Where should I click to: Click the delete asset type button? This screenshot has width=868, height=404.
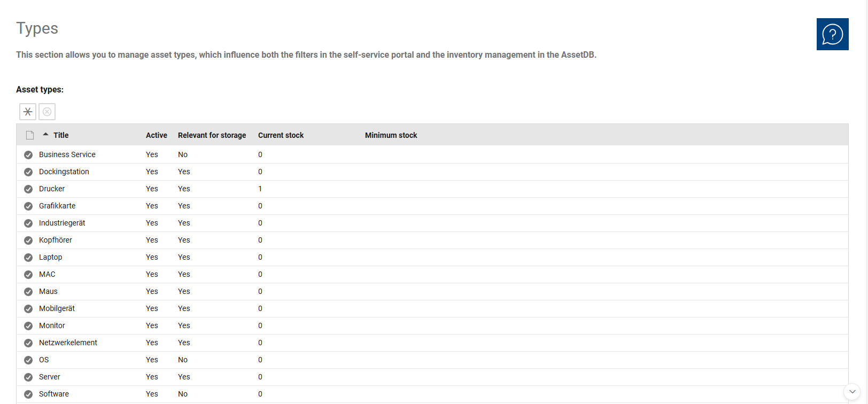click(x=47, y=112)
